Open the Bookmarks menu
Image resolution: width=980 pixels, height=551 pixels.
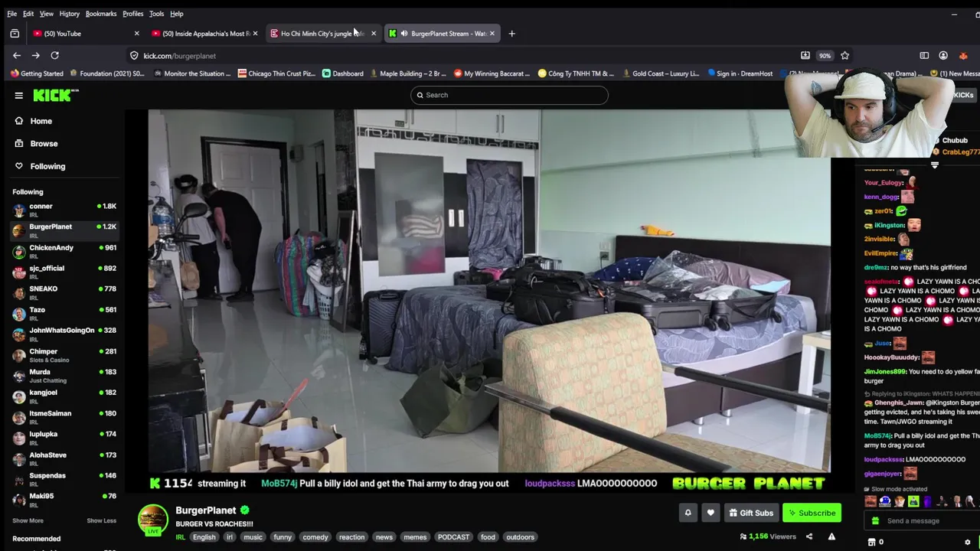[x=101, y=14]
